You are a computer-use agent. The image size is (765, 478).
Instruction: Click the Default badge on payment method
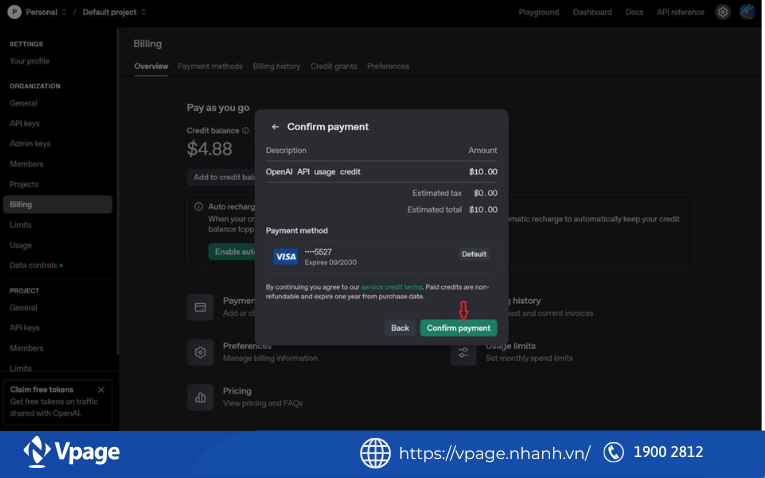474,254
